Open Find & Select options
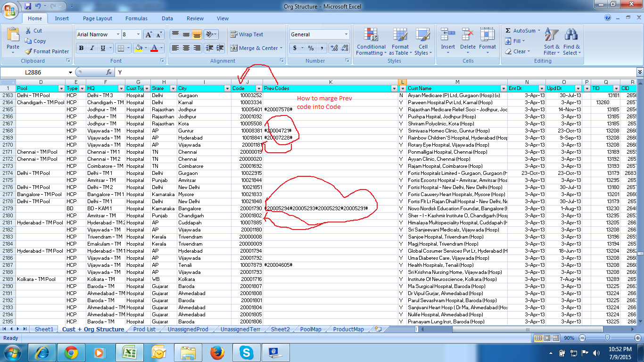The height and width of the screenshot is (362, 644). tap(571, 41)
